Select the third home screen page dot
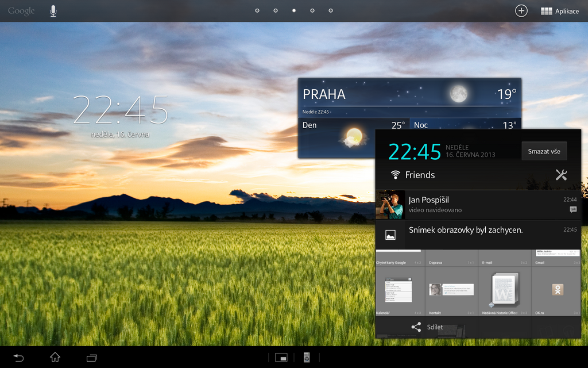 coord(293,10)
